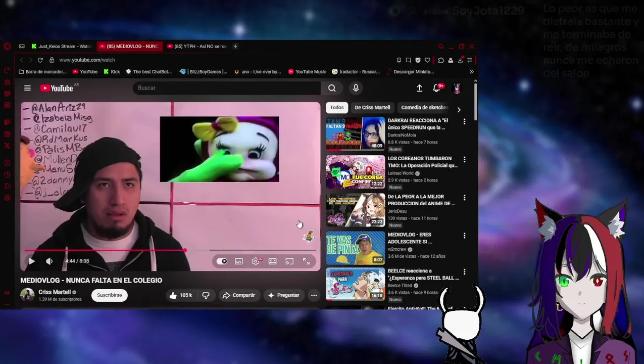Open the Kick bookmark
644x364 pixels.
pyautogui.click(x=112, y=72)
